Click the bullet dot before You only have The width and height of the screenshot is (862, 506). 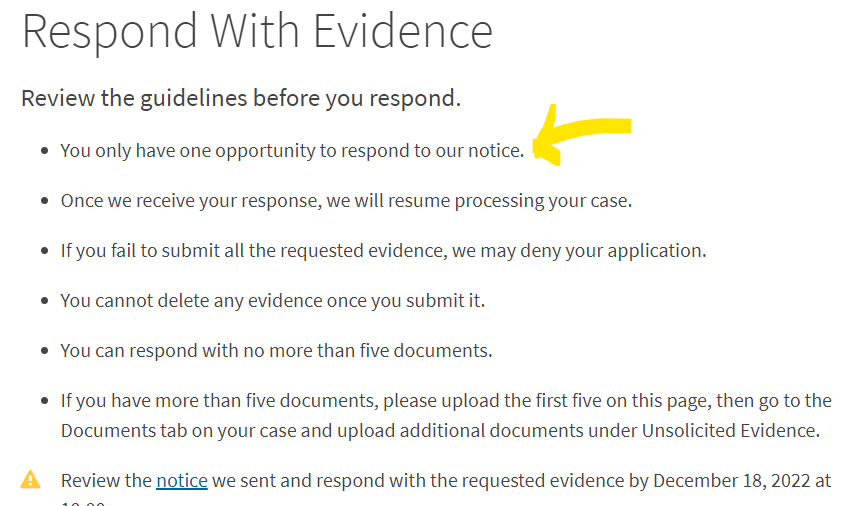[45, 151]
